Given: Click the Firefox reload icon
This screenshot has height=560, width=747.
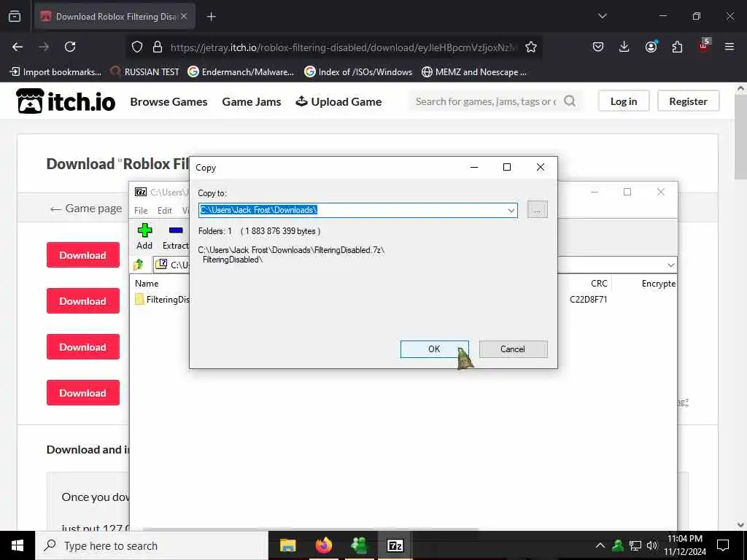Looking at the screenshot, I should click(70, 47).
